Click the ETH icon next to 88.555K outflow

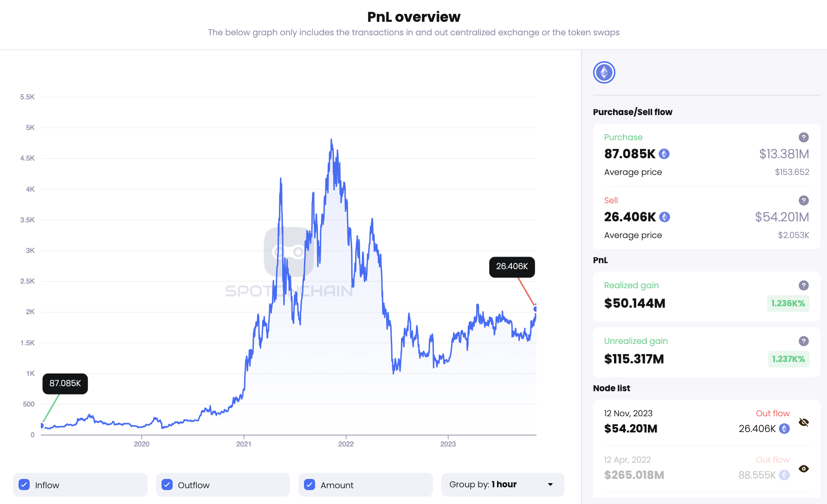(784, 475)
